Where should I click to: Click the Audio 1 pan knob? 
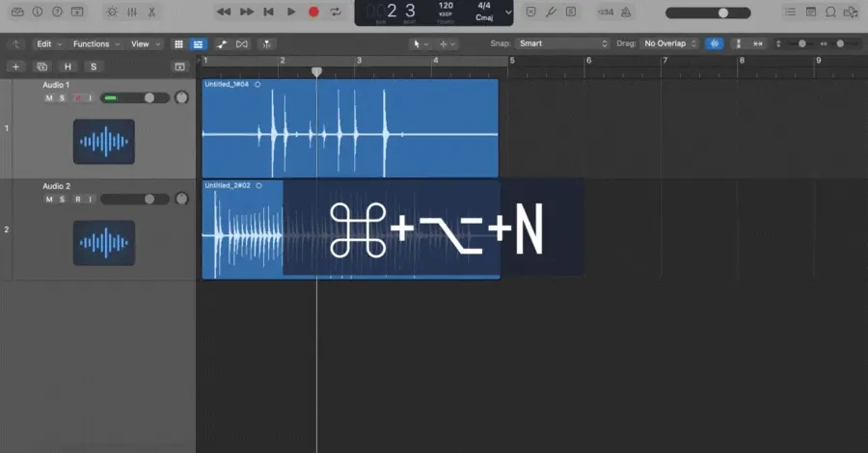[x=181, y=98]
